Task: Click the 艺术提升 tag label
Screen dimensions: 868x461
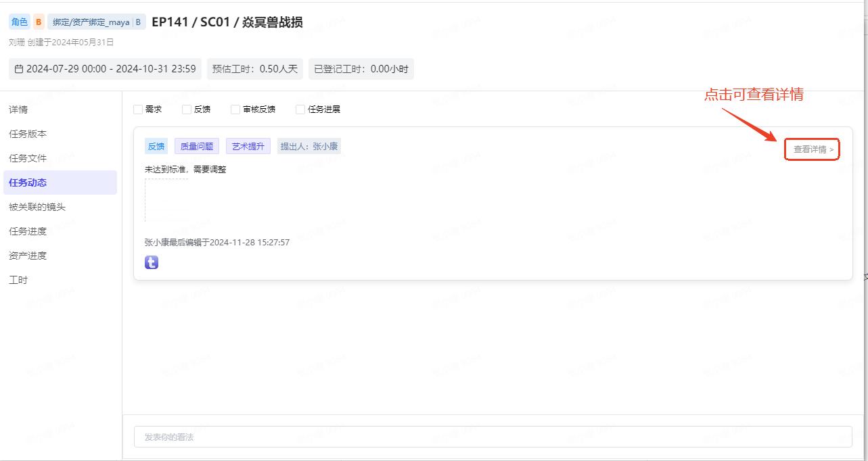Action: pyautogui.click(x=248, y=146)
